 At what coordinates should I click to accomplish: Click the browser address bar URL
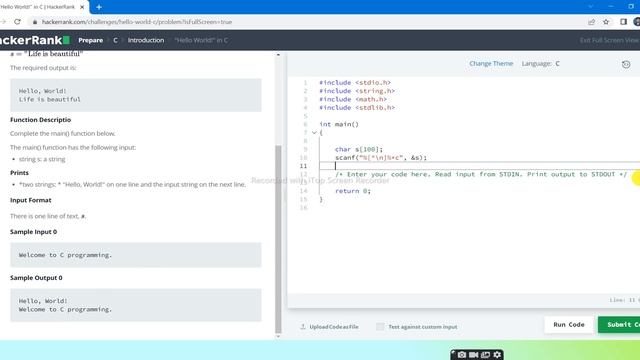pyautogui.click(x=137, y=22)
